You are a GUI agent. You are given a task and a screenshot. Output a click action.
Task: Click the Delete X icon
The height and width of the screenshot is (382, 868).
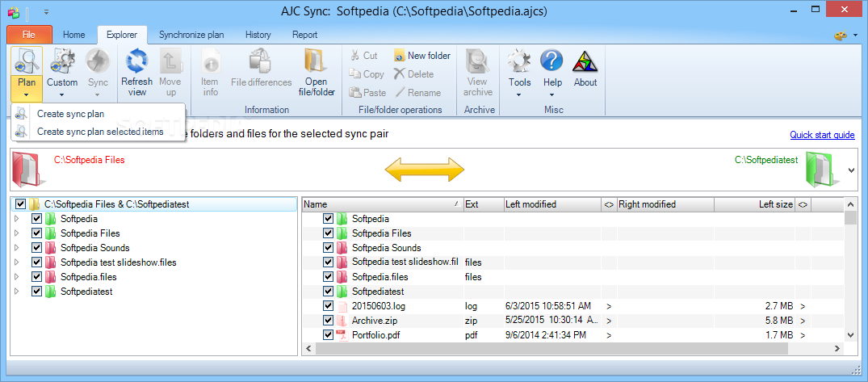click(x=399, y=73)
